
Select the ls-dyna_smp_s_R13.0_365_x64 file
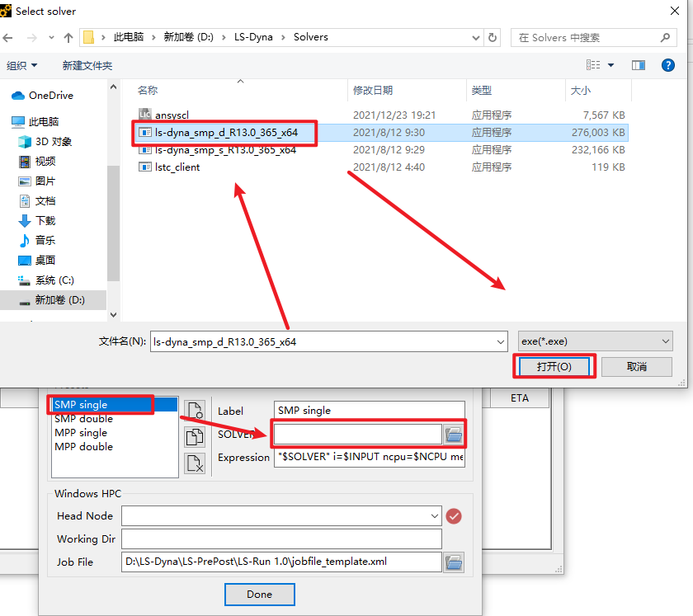[x=224, y=150]
